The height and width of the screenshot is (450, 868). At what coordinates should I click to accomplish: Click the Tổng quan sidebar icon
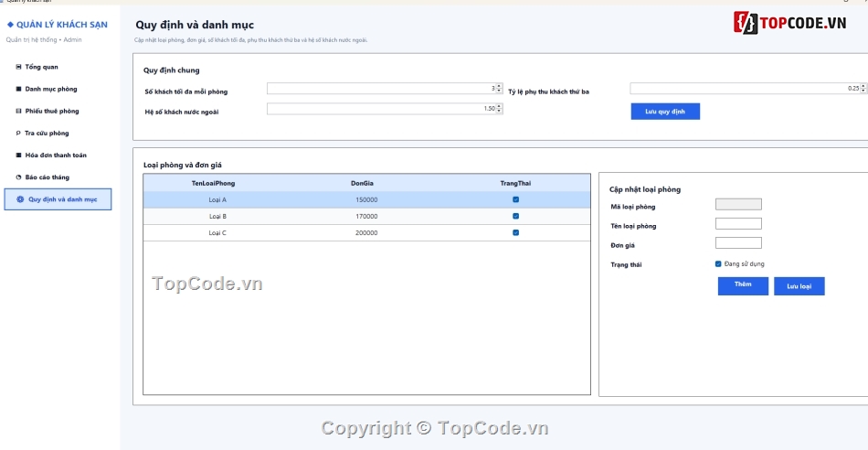[x=19, y=67]
